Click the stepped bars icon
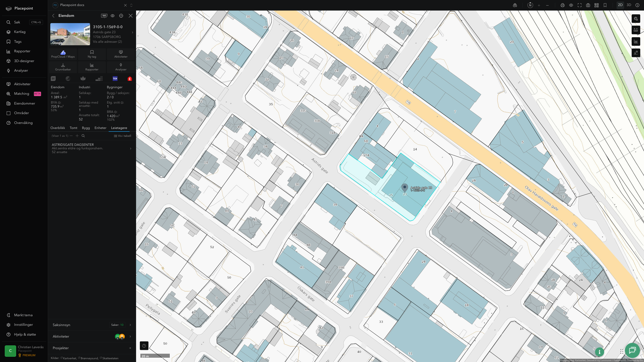The image size is (644, 362). (x=99, y=79)
